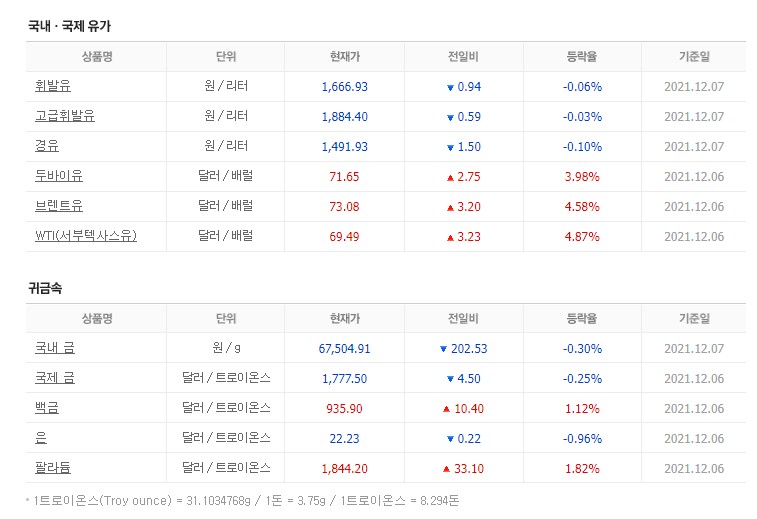Select 현재가 header in oil table
This screenshot has height=519, width=757.
click(x=345, y=56)
